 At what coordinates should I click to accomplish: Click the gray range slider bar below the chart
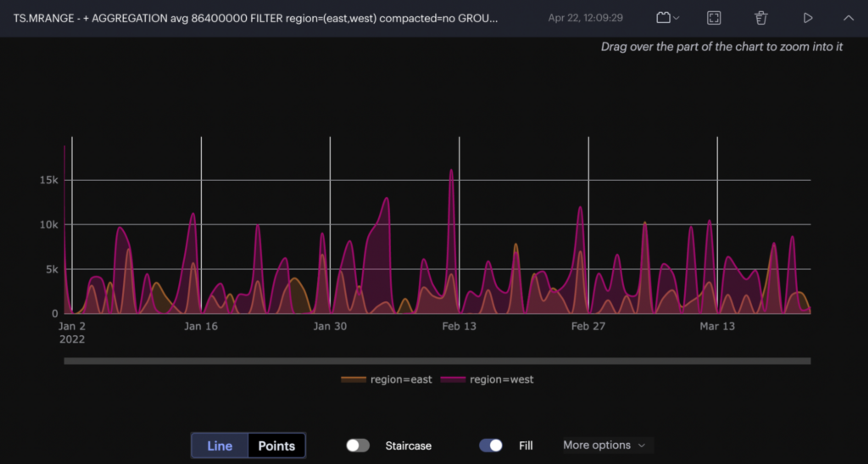click(437, 361)
